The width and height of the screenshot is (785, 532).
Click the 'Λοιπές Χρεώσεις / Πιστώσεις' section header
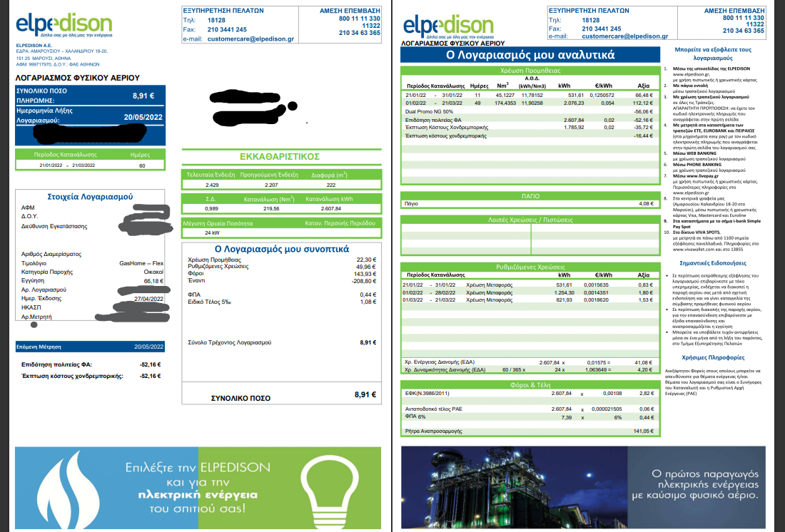(530, 220)
